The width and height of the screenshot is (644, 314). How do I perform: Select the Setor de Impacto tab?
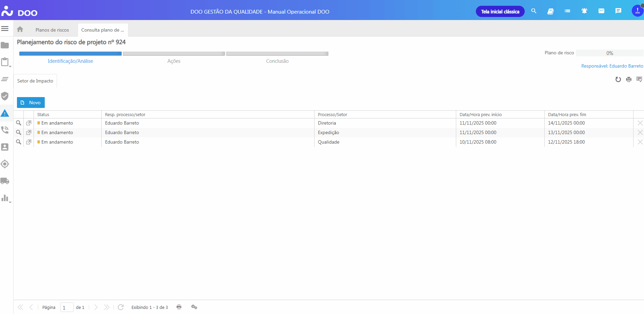tap(35, 81)
